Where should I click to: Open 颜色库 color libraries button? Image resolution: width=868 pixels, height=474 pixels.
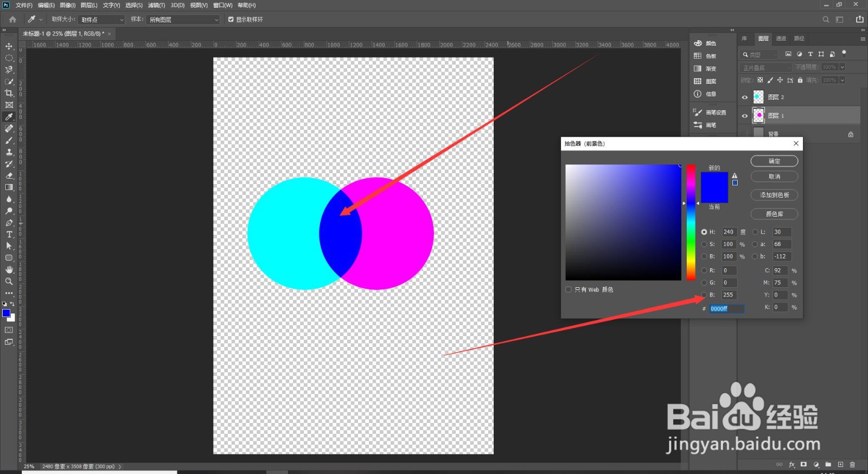774,214
